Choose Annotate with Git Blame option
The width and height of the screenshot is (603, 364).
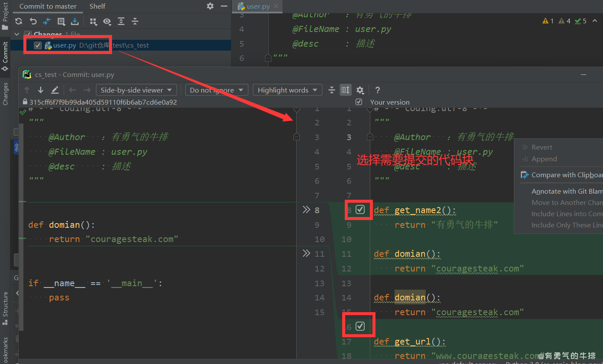click(x=567, y=191)
